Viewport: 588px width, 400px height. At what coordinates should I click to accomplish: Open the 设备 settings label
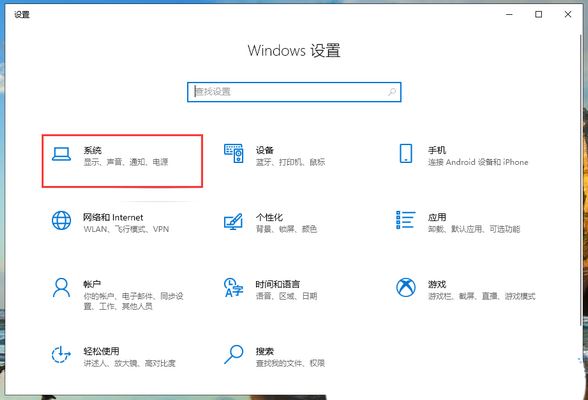[265, 150]
